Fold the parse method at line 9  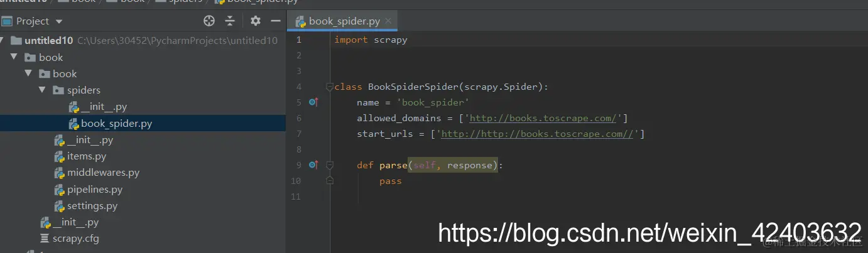coord(329,165)
